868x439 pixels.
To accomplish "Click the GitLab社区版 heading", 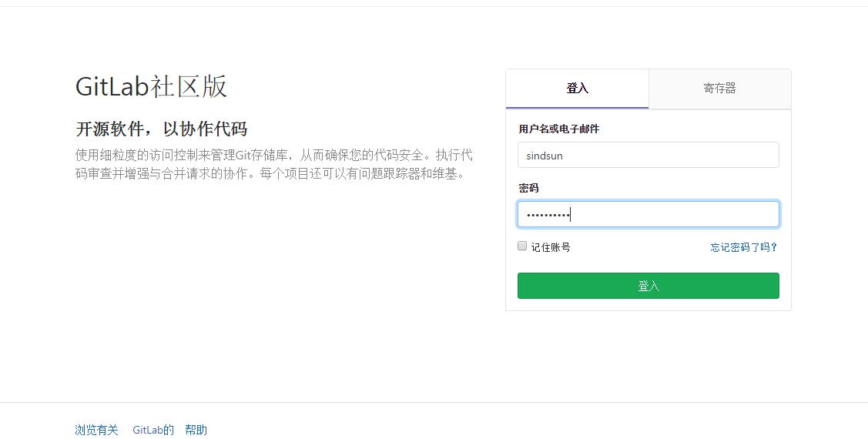I will coord(151,86).
